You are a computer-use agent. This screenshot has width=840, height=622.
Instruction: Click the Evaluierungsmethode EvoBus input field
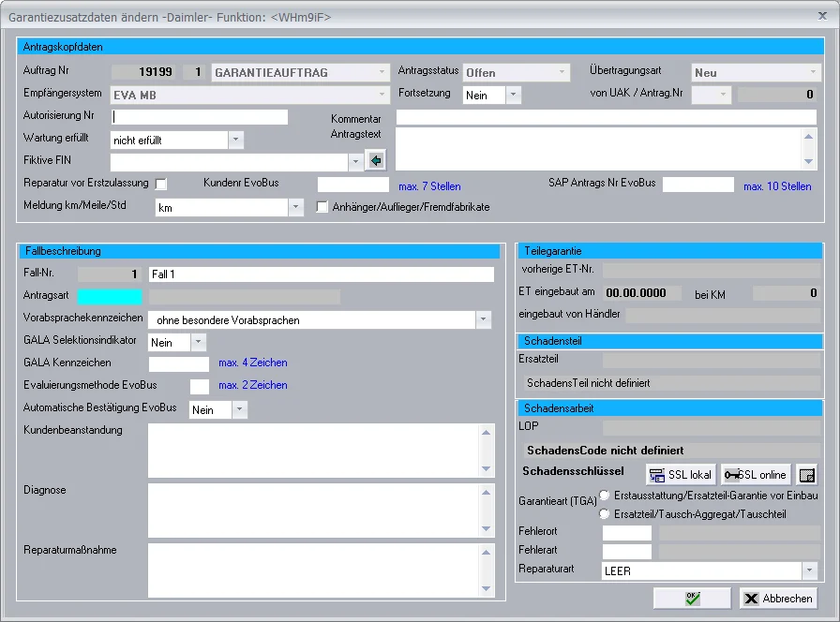(x=200, y=387)
